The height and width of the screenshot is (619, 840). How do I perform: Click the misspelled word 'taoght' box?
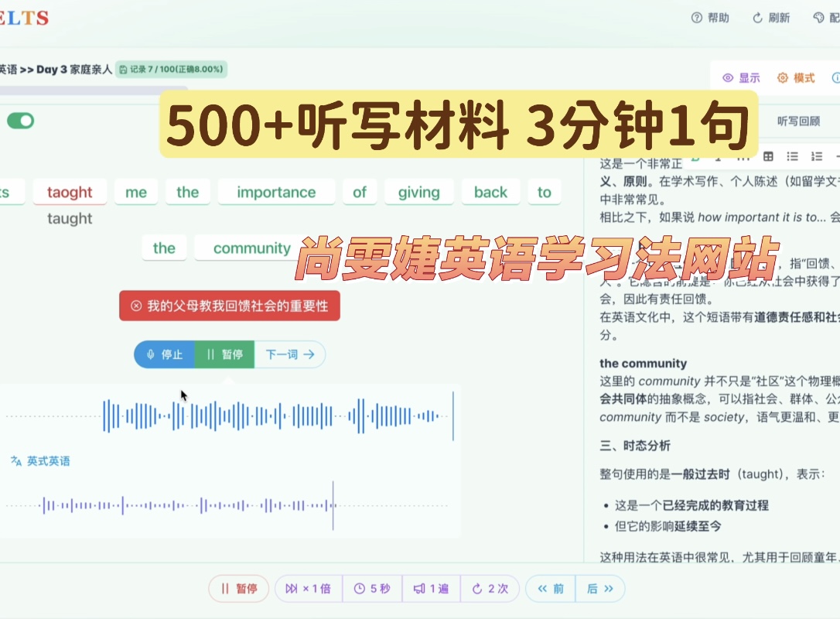coord(70,193)
